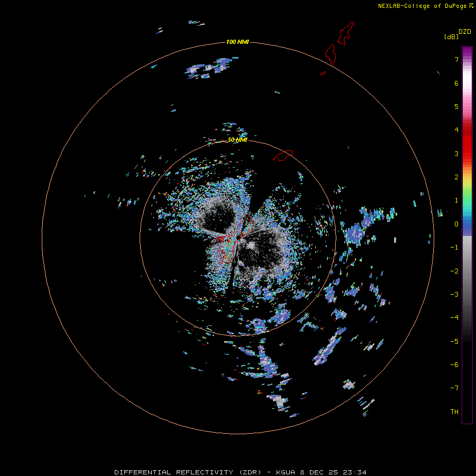Click the -5 value on color scale
Viewport: 476px width, 476px height.
(454, 342)
